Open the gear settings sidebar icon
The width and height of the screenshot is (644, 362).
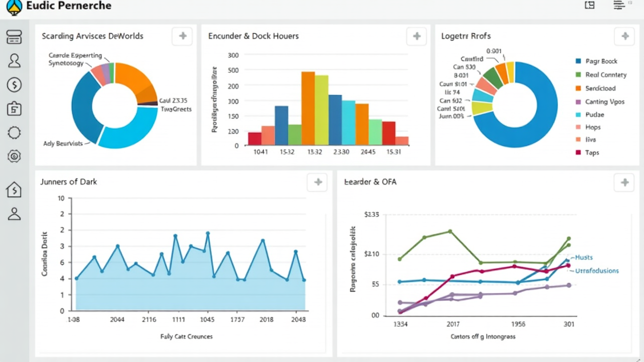click(14, 156)
